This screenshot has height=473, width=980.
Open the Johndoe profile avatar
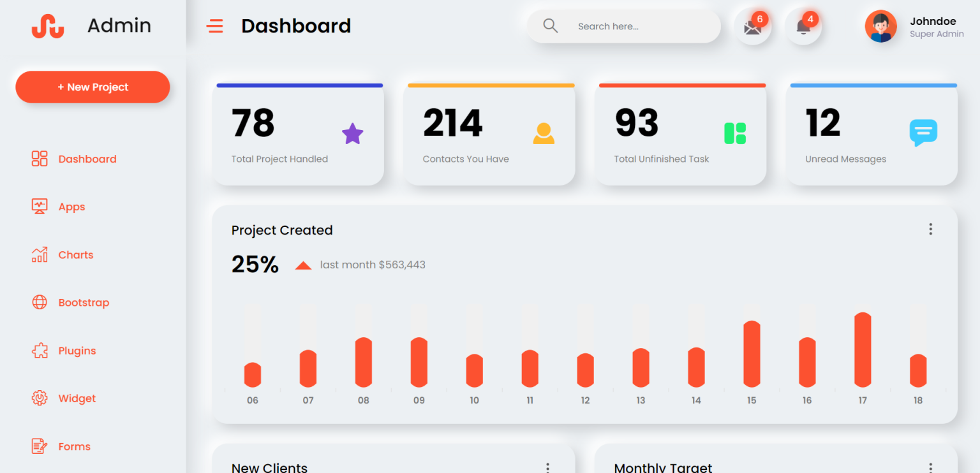(x=880, y=27)
